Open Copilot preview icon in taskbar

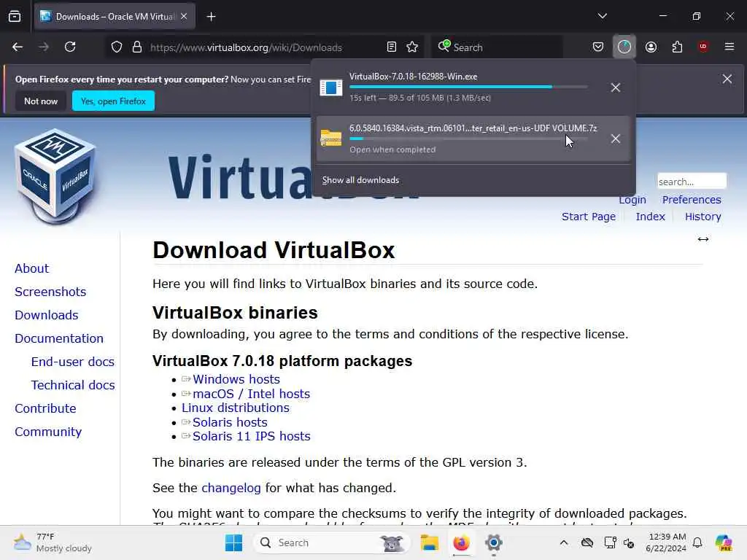[x=724, y=542]
